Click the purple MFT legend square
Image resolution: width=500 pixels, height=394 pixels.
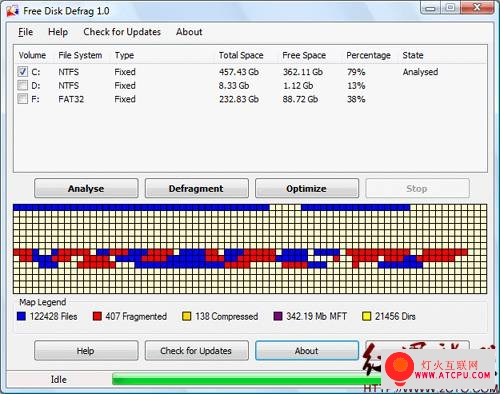(x=278, y=316)
